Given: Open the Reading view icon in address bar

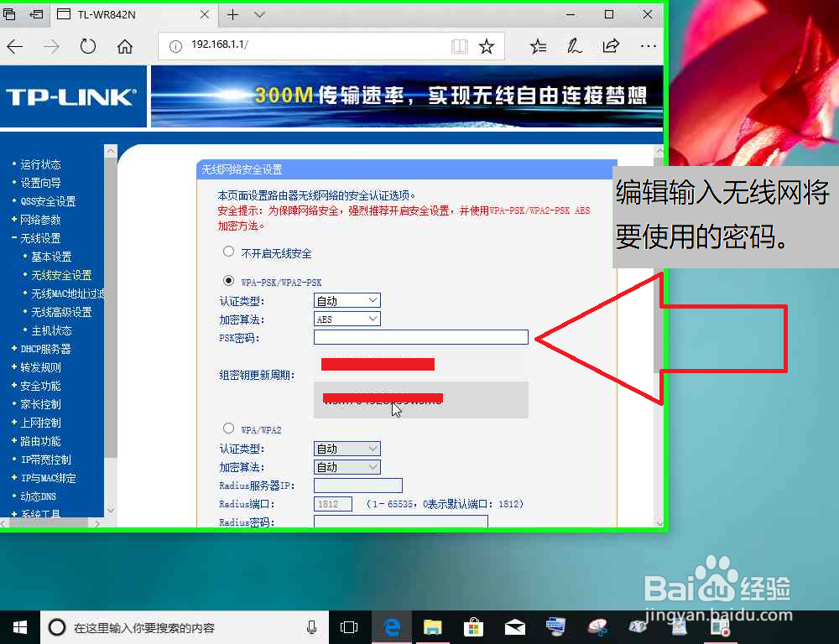Looking at the screenshot, I should [x=460, y=47].
